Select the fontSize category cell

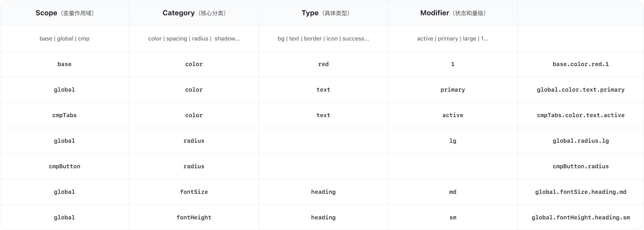(194, 192)
